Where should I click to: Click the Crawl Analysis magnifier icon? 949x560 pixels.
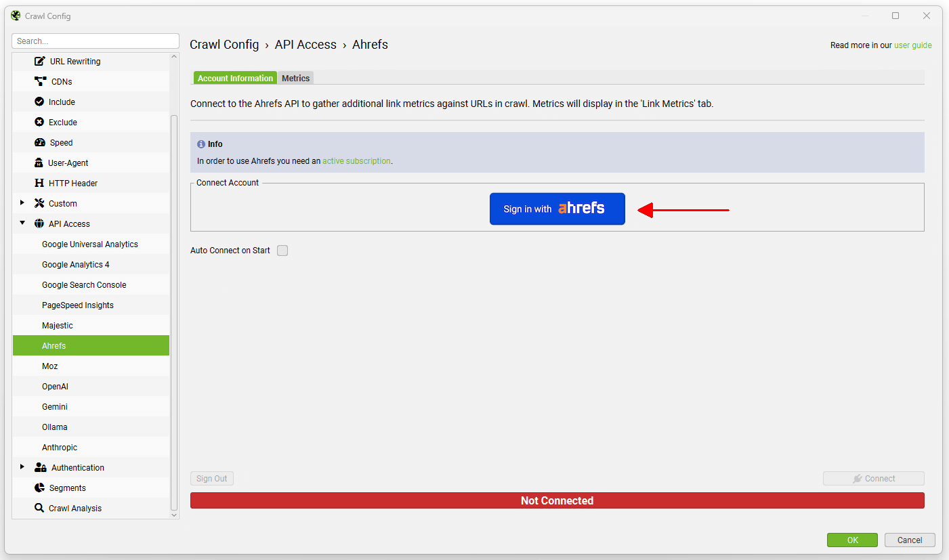[39, 508]
